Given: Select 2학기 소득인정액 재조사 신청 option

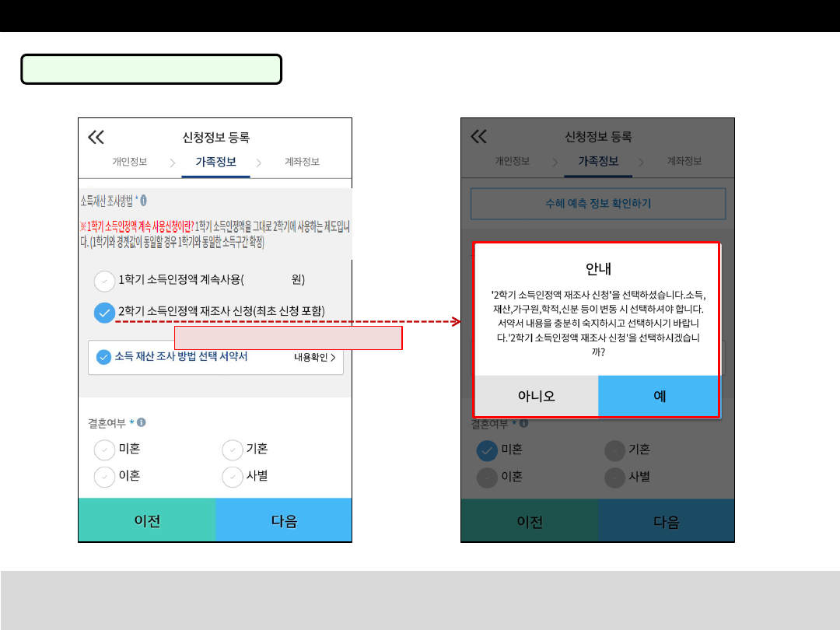Looking at the screenshot, I should [103, 312].
